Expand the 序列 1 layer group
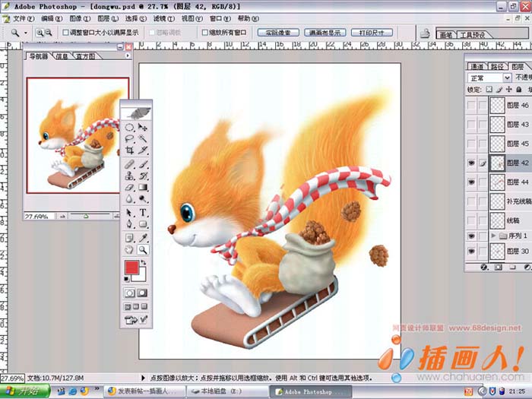The image size is (532, 399). pos(494,236)
